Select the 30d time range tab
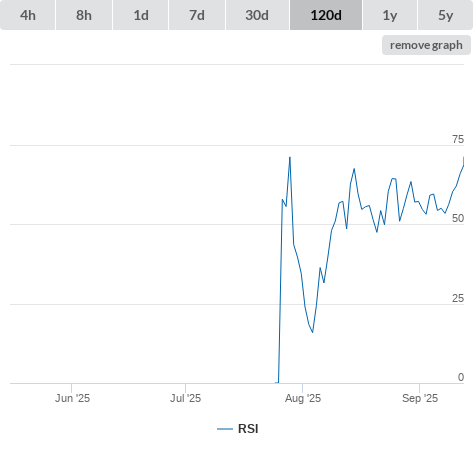474x455 pixels. (257, 15)
